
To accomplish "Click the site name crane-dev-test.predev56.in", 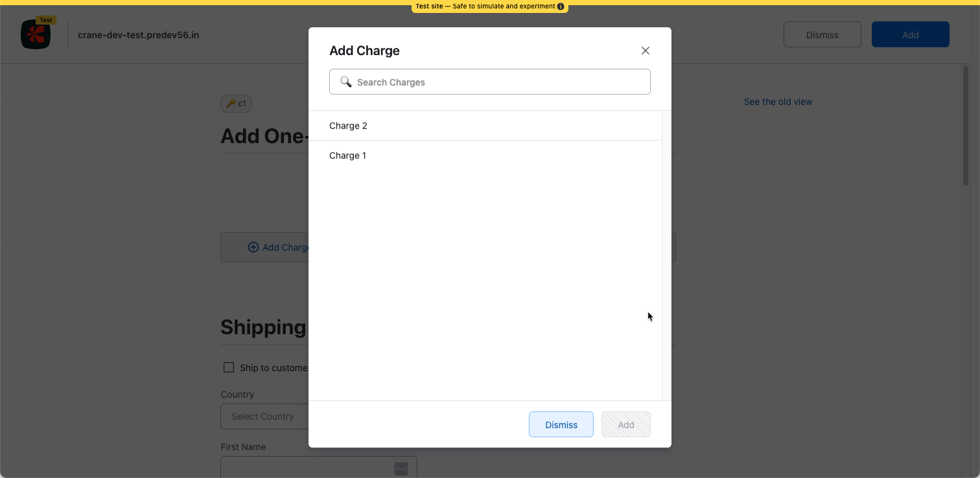I will (138, 35).
